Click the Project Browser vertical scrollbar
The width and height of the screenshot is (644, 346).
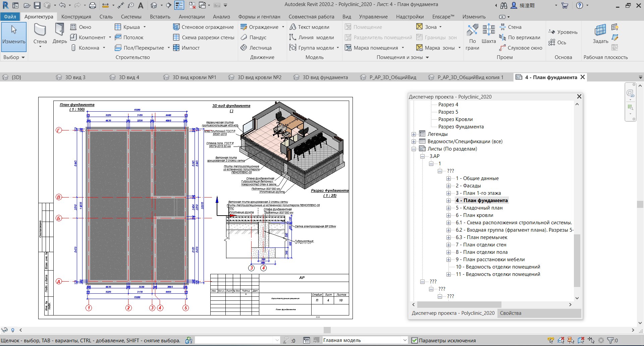coord(577,260)
